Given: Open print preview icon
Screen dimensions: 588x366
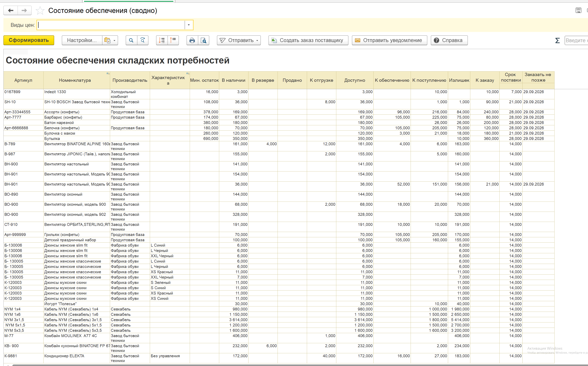Looking at the screenshot, I should [204, 40].
